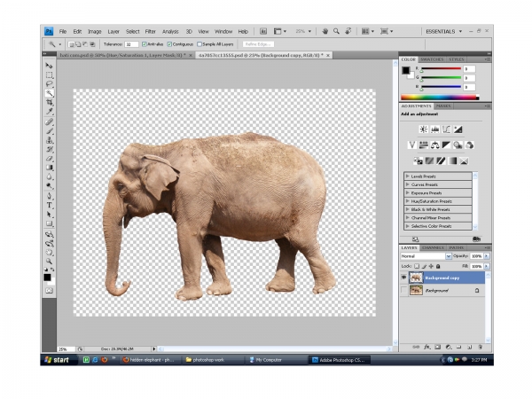532x399 pixels.
Task: Add a Vibrance adjustment
Action: 412,145
